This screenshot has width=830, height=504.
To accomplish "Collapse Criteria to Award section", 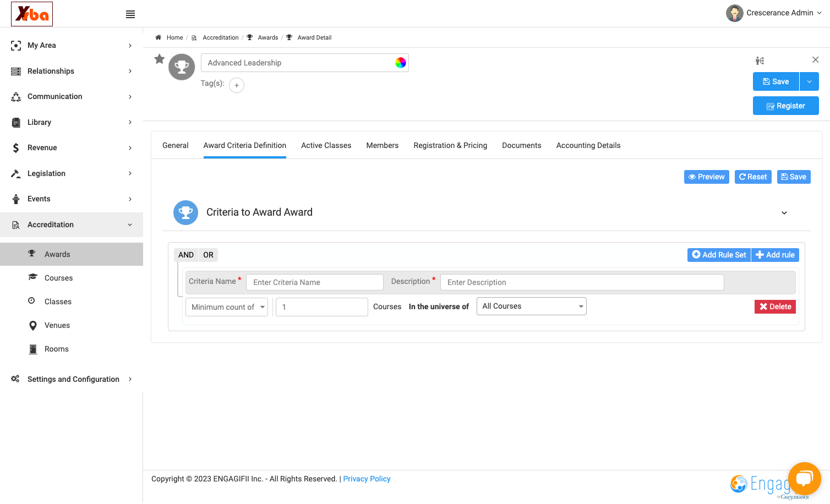I will 784,213.
